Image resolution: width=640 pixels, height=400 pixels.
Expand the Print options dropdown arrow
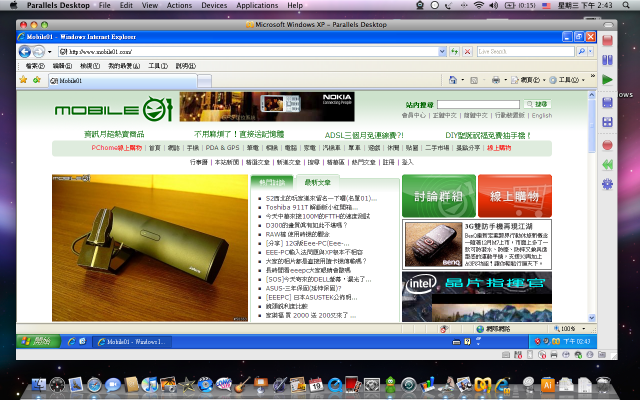point(505,80)
